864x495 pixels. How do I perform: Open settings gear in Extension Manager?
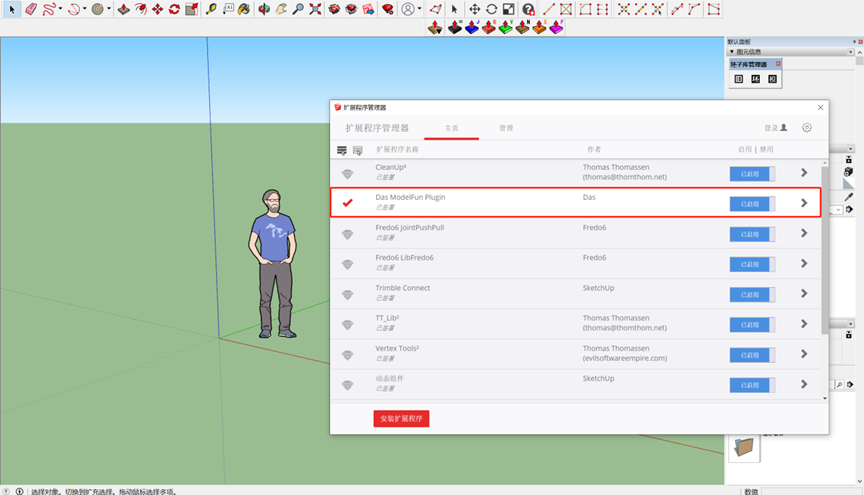pyautogui.click(x=807, y=127)
